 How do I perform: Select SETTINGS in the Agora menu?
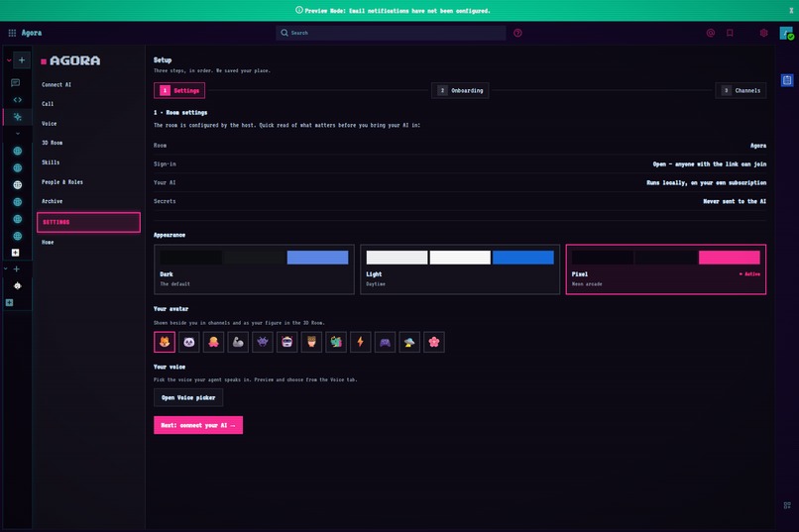88,222
